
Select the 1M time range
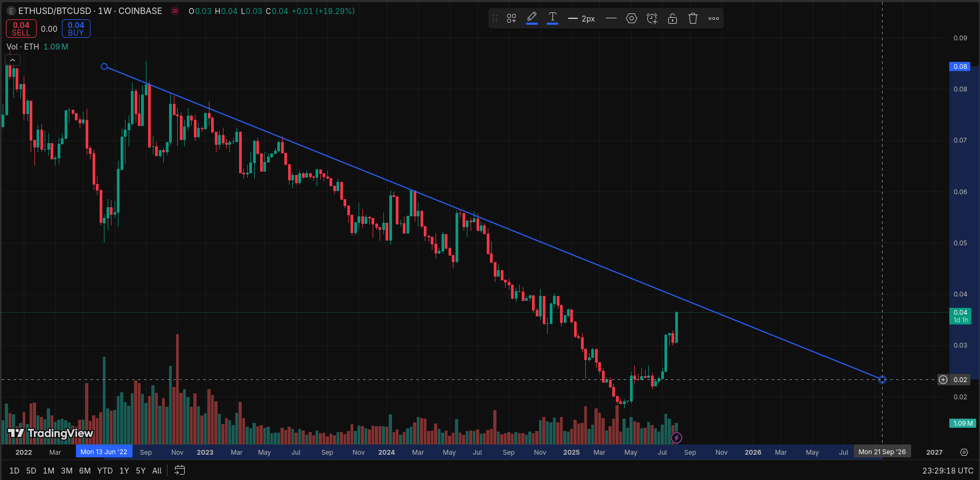pos(48,471)
